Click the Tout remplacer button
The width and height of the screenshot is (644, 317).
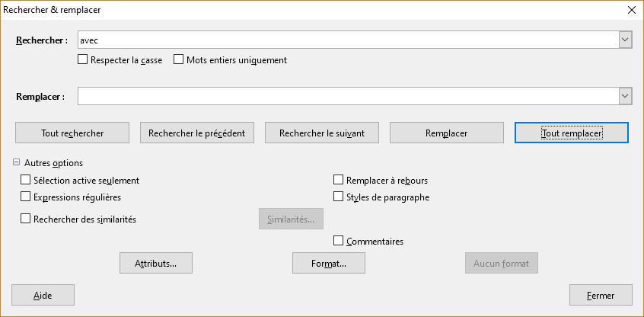click(572, 133)
